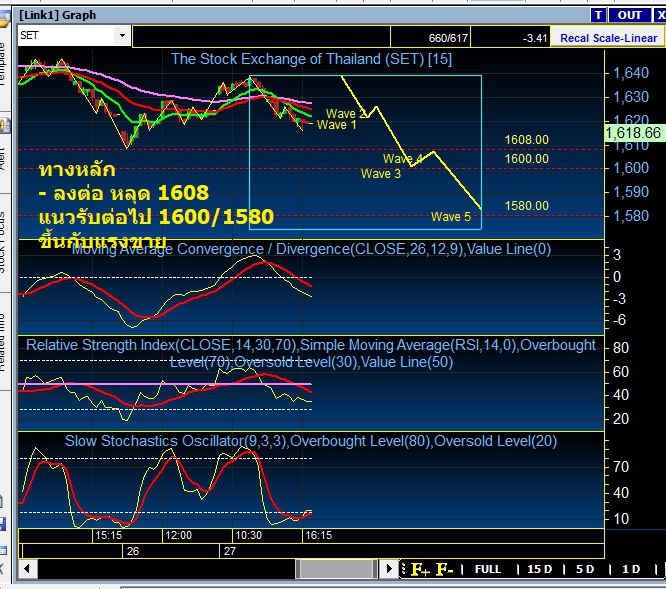The height and width of the screenshot is (589, 666).
Task: Click the Slow Stochastics Oscillator title
Action: 311,441
